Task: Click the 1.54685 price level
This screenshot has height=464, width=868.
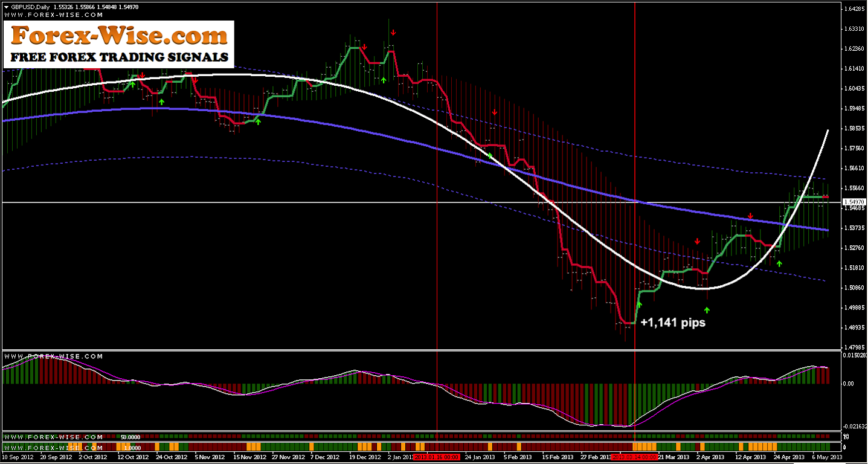Action: click(x=855, y=208)
